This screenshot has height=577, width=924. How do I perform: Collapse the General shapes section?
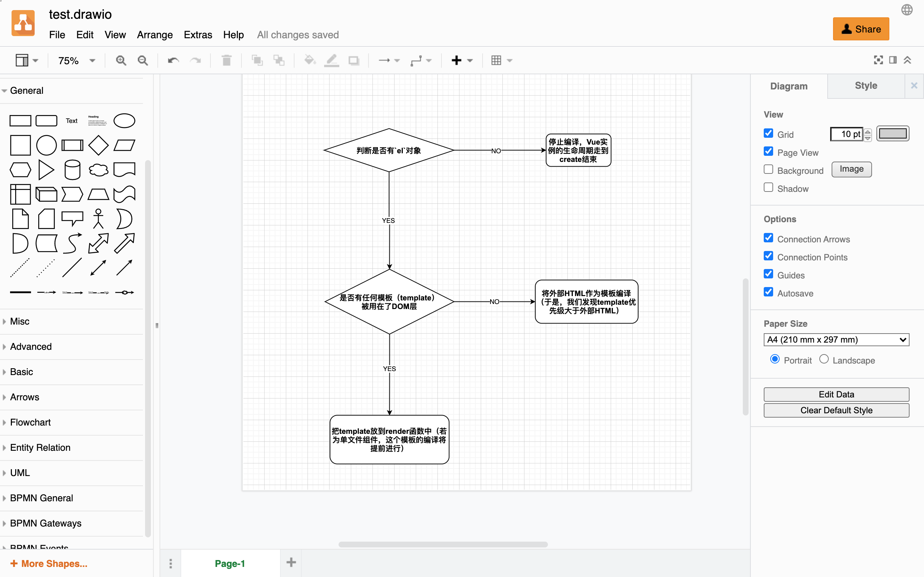click(x=26, y=90)
